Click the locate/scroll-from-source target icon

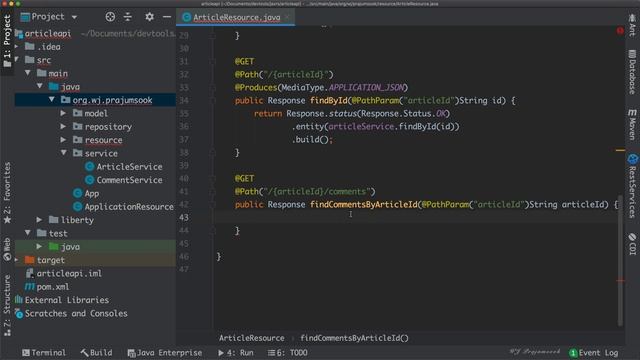pyautogui.click(x=110, y=17)
